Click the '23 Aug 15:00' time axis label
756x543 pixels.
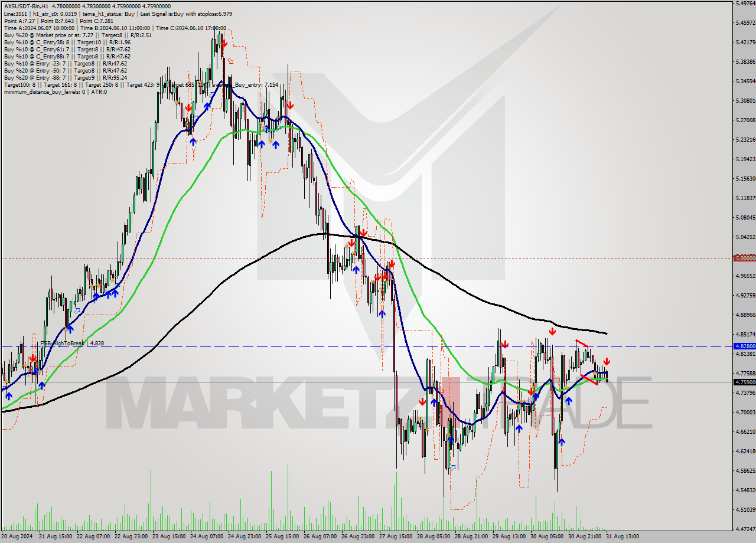(x=170, y=536)
